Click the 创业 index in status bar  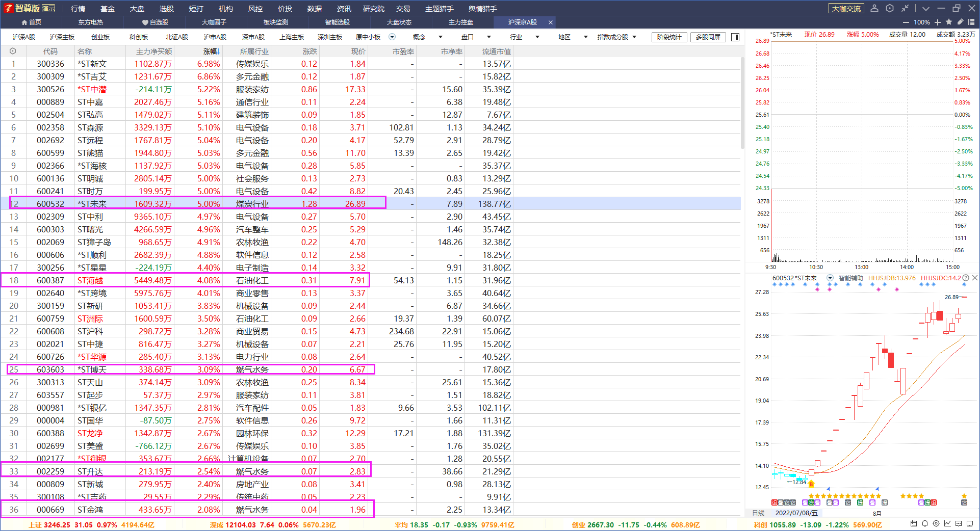(x=635, y=525)
